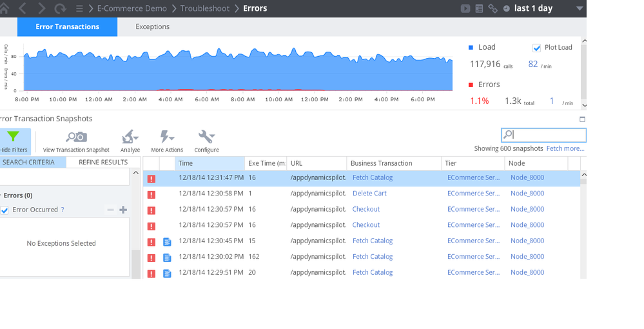644x329 pixels.
Task: Add an exception with plus button
Action: pos(122,210)
